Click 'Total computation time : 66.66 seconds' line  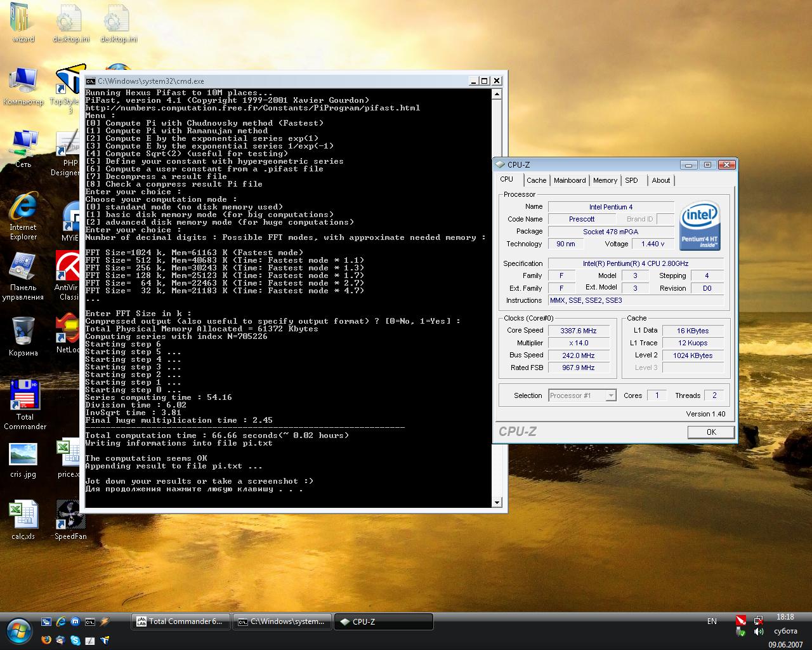pyautogui.click(x=217, y=435)
